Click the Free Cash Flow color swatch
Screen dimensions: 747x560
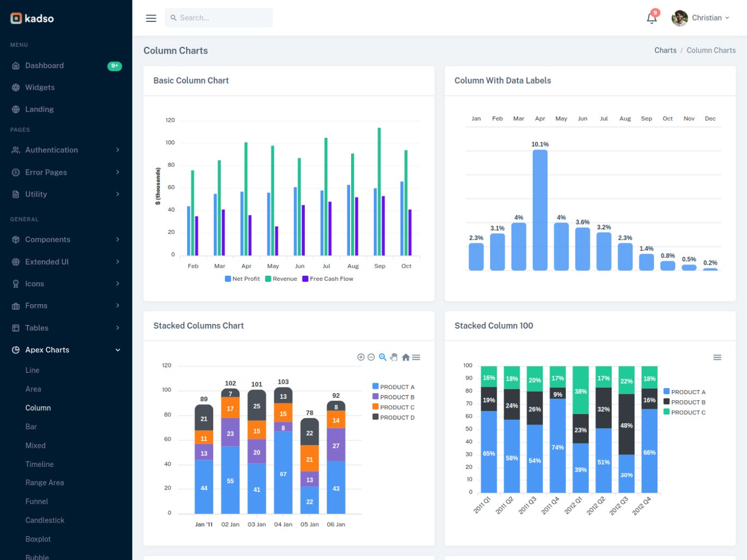click(305, 279)
